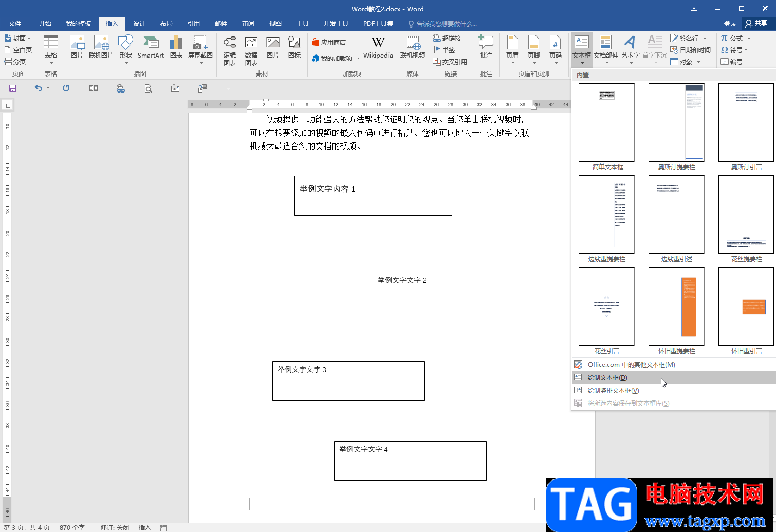
Task: Open the Logic Chart (逻辑图表) material
Action: (230, 51)
